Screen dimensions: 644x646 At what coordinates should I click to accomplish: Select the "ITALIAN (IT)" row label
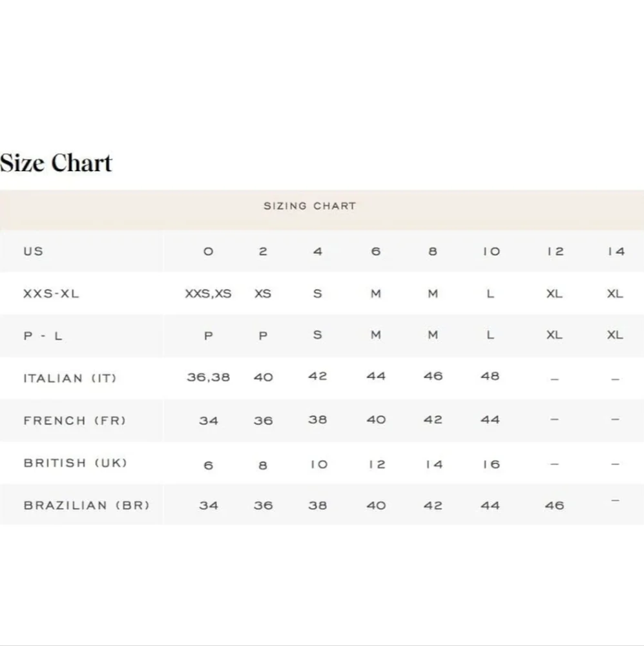(x=70, y=378)
